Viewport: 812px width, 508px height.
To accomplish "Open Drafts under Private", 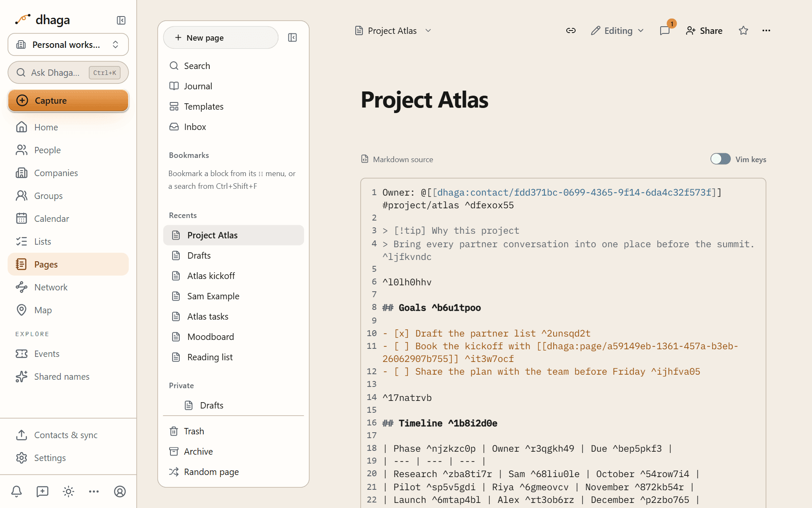I will coord(233,405).
